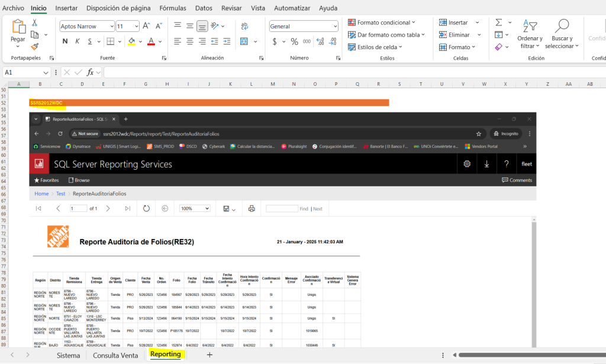Open Formato condicional dropdown
Viewport: 606px width, 364px height.
[x=382, y=22]
